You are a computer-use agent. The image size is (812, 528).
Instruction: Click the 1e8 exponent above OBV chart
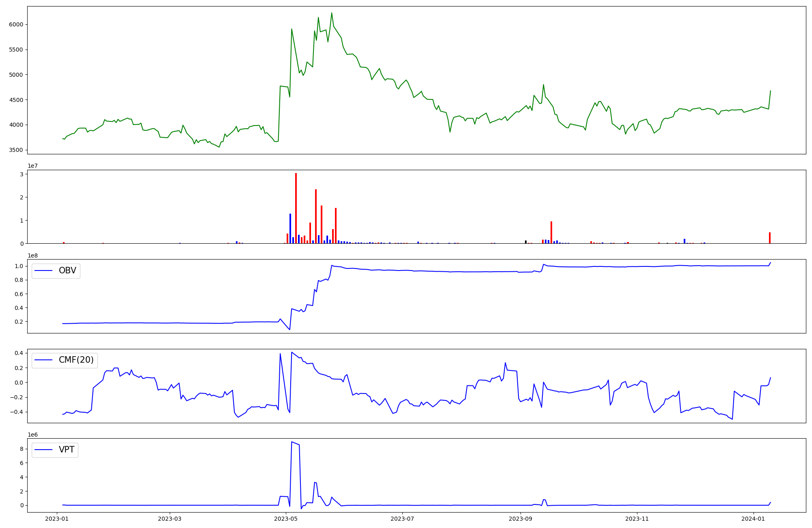tap(33, 255)
